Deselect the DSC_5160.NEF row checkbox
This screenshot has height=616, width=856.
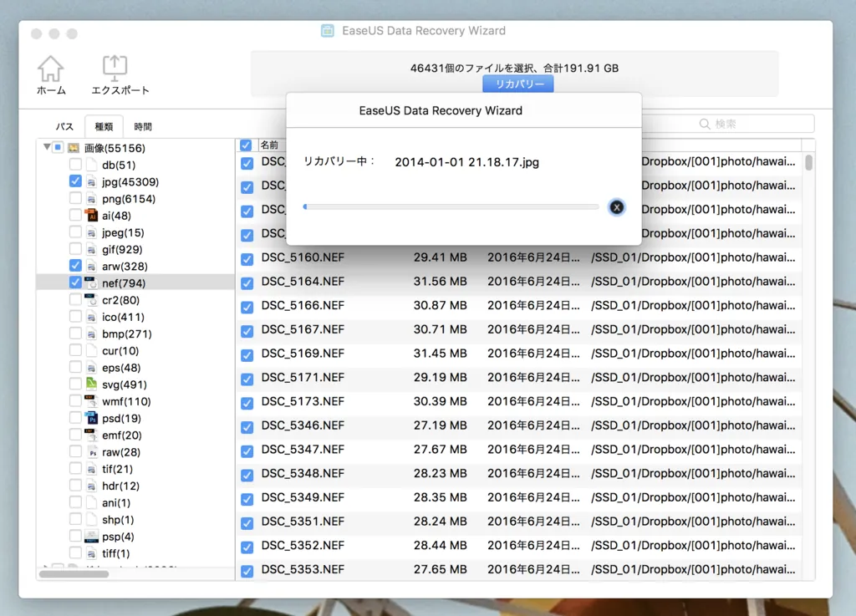pyautogui.click(x=247, y=258)
